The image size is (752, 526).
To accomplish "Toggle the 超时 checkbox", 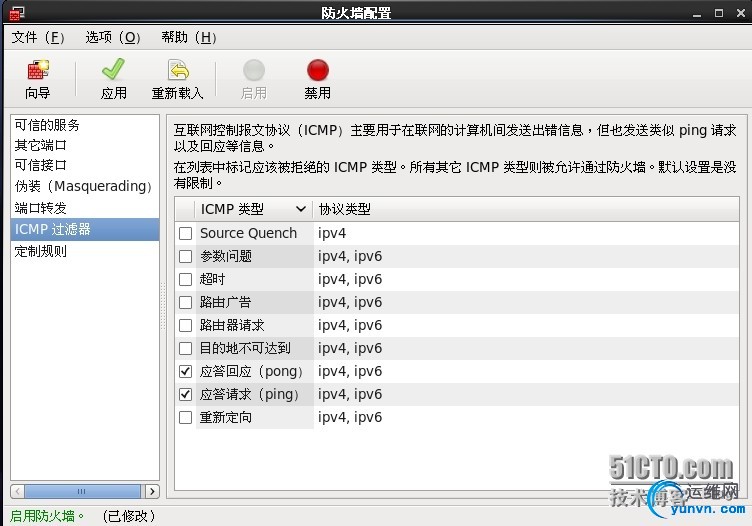I will click(185, 280).
